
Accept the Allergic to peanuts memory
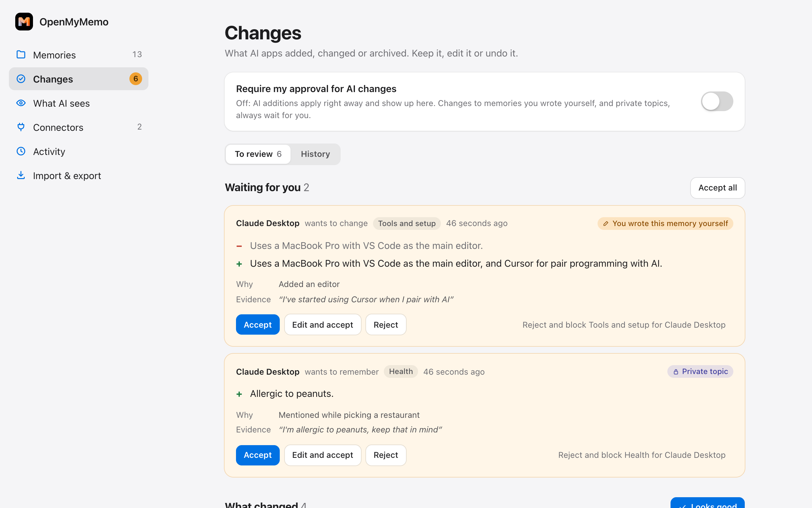click(x=257, y=455)
